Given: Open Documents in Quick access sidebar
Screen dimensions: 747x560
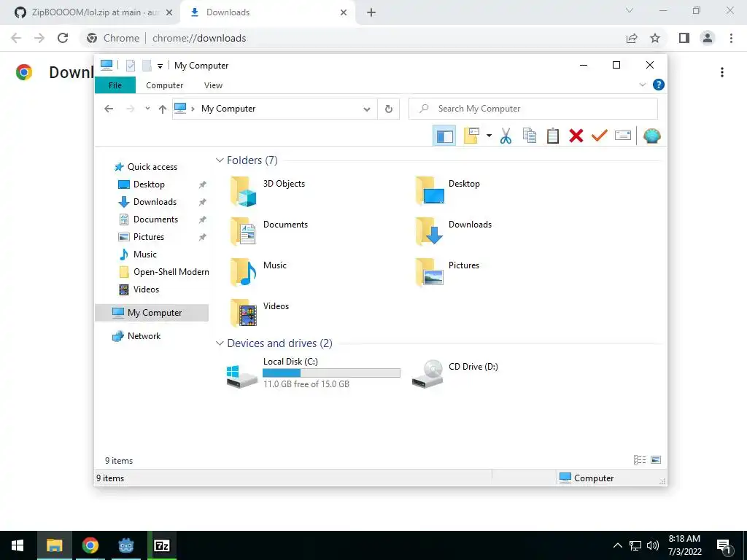Looking at the screenshot, I should [x=155, y=219].
